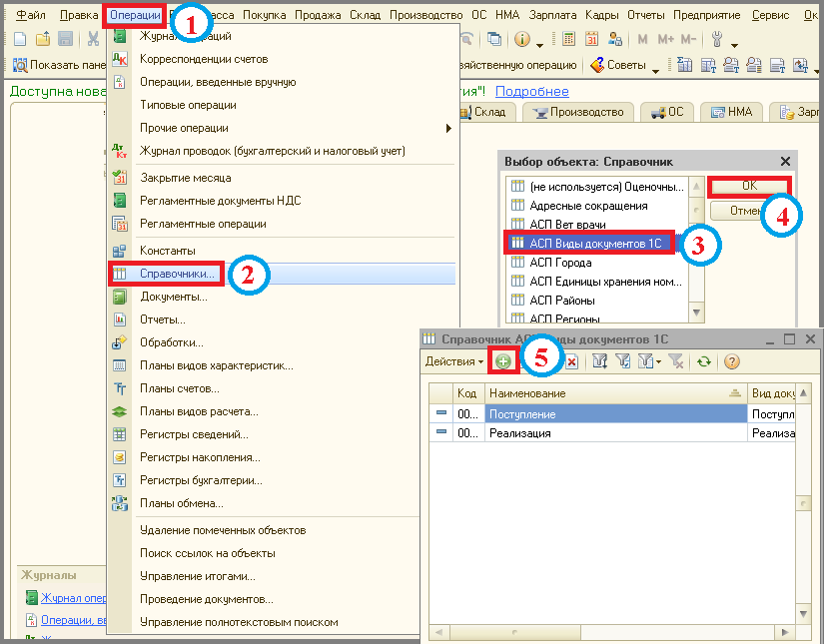Expand the Прочие операции submenu arrow
This screenshot has width=824, height=644.
(x=448, y=128)
